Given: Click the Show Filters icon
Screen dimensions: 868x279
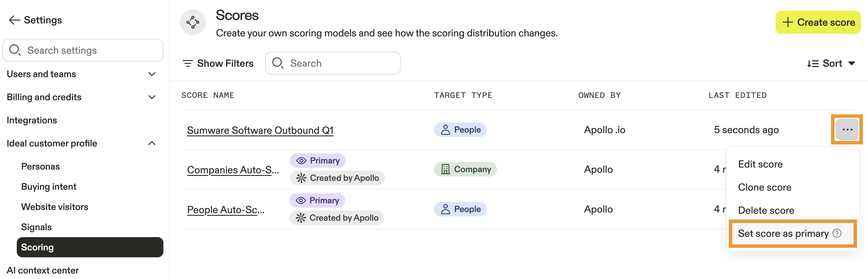Looking at the screenshot, I should click(x=188, y=63).
